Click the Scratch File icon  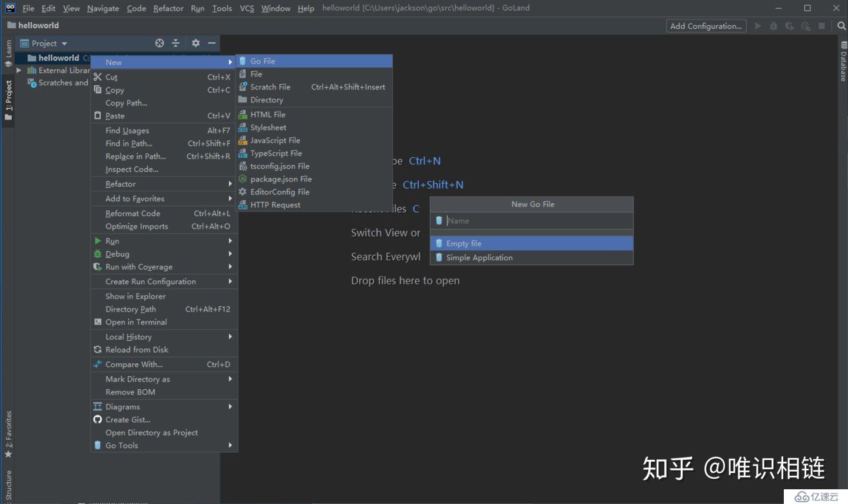click(x=243, y=87)
